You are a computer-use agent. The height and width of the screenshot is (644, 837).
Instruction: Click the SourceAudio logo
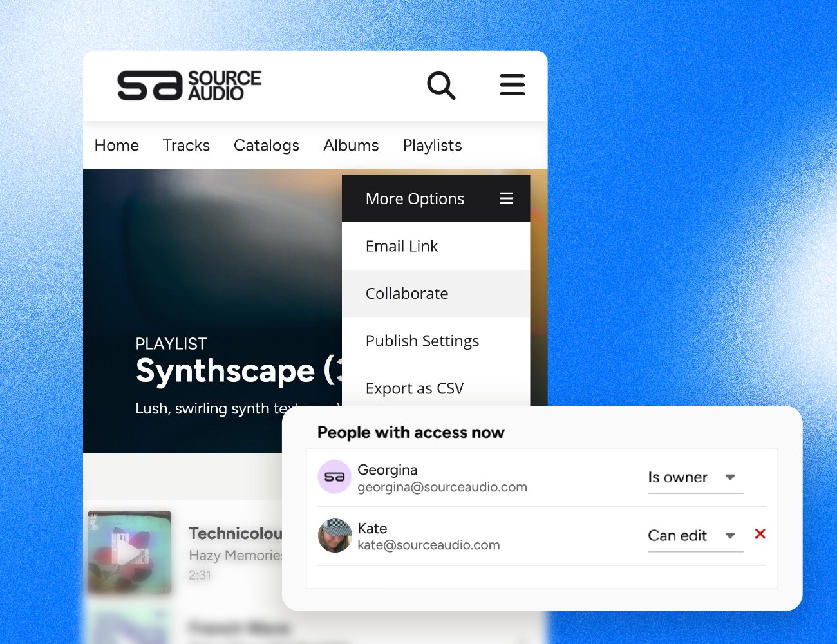tap(189, 86)
